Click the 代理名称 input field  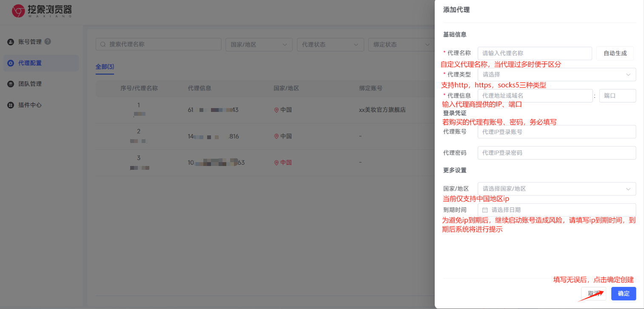pyautogui.click(x=535, y=53)
